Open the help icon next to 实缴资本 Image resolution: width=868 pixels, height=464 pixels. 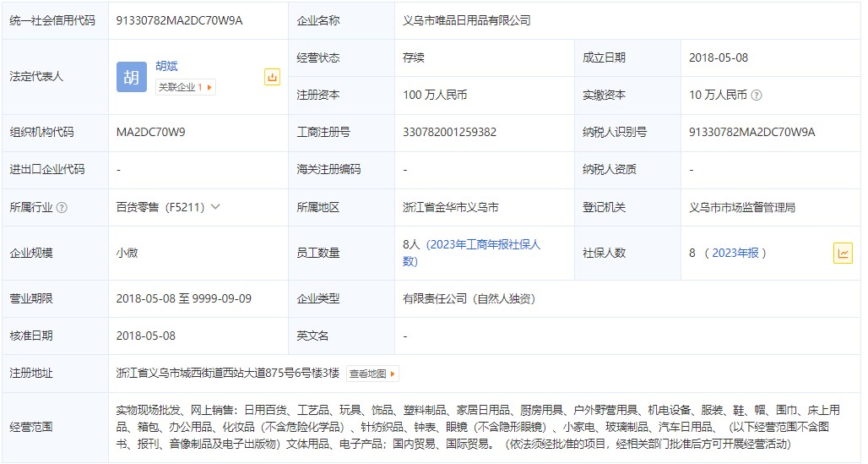pyautogui.click(x=757, y=96)
